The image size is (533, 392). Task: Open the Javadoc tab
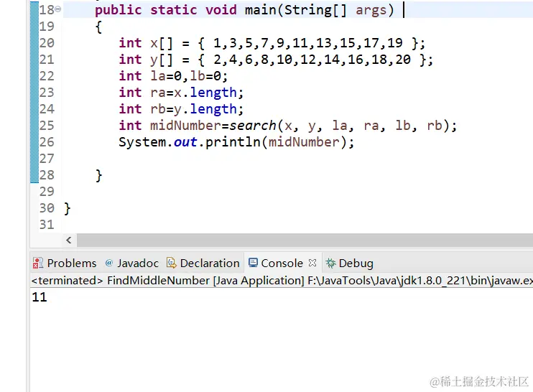coord(132,263)
